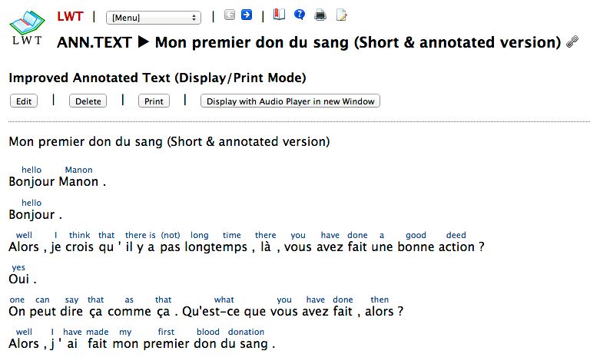Viewport: 590px width, 364px height.
Task: Click the 'blood' annotation above 'don'
Action: click(x=208, y=332)
